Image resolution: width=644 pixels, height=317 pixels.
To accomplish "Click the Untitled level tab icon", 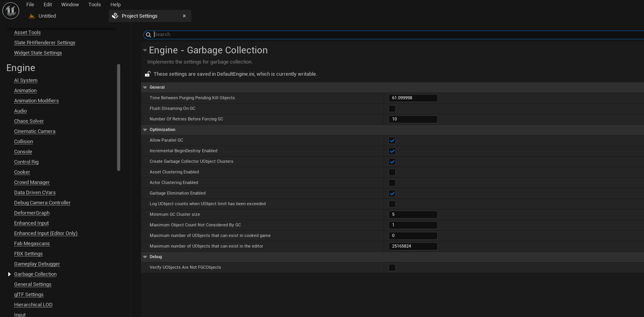I will coord(32,16).
